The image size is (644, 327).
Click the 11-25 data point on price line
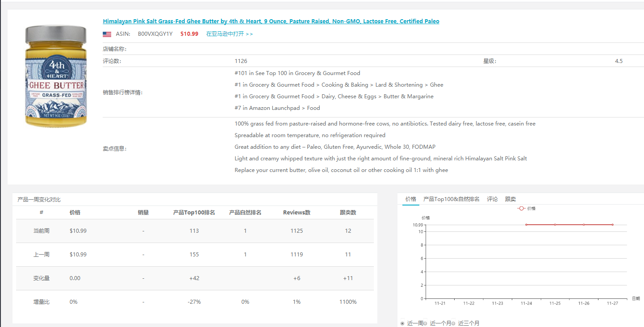[555, 225]
